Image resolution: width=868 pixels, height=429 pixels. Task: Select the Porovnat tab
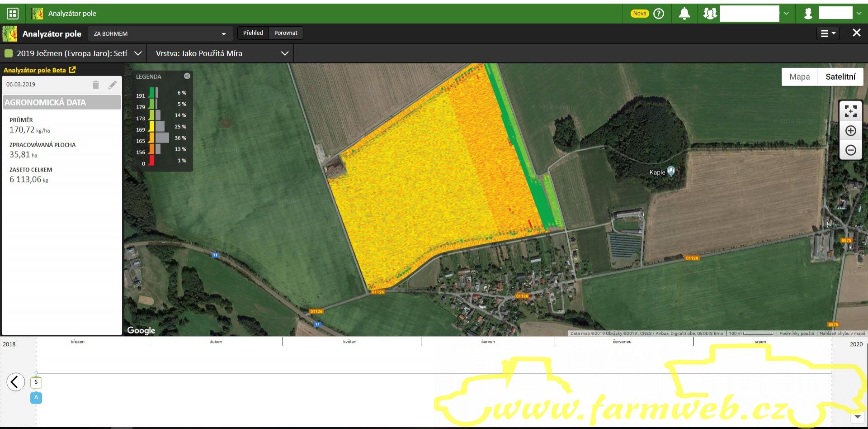(x=286, y=33)
